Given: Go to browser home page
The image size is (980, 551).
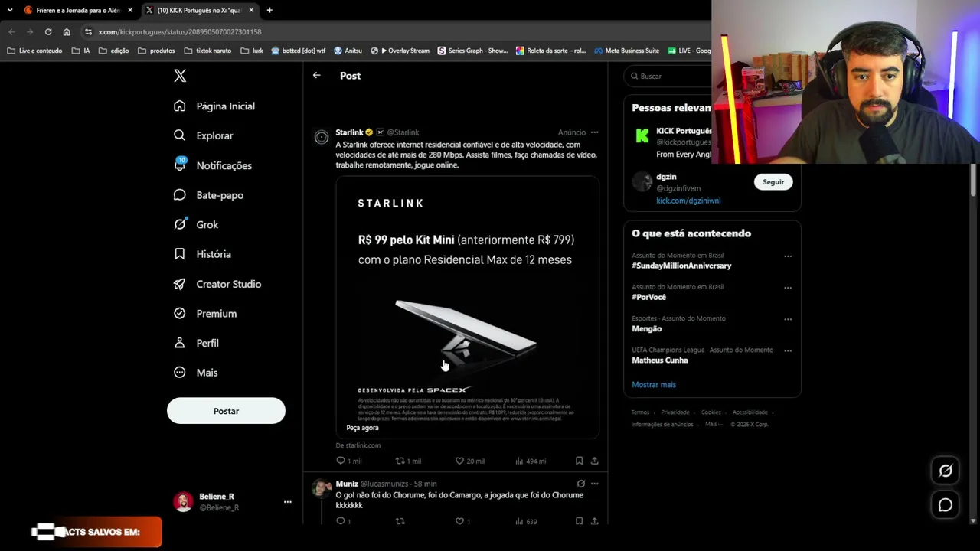Looking at the screenshot, I should pos(67,31).
